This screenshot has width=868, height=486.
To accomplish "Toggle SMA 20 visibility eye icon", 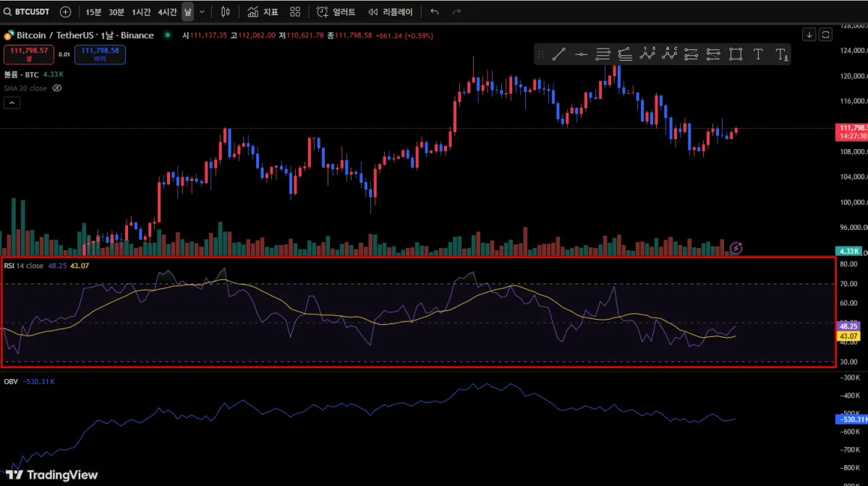I will (x=57, y=88).
